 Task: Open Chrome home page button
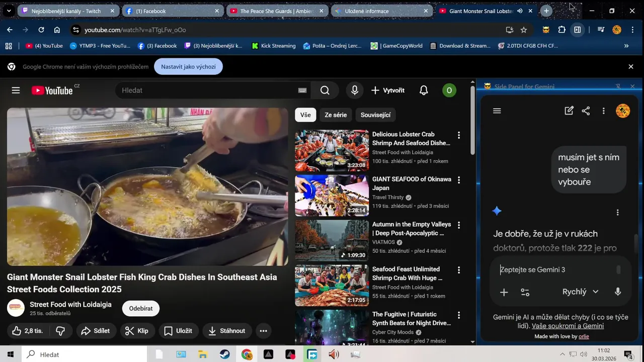tap(57, 30)
